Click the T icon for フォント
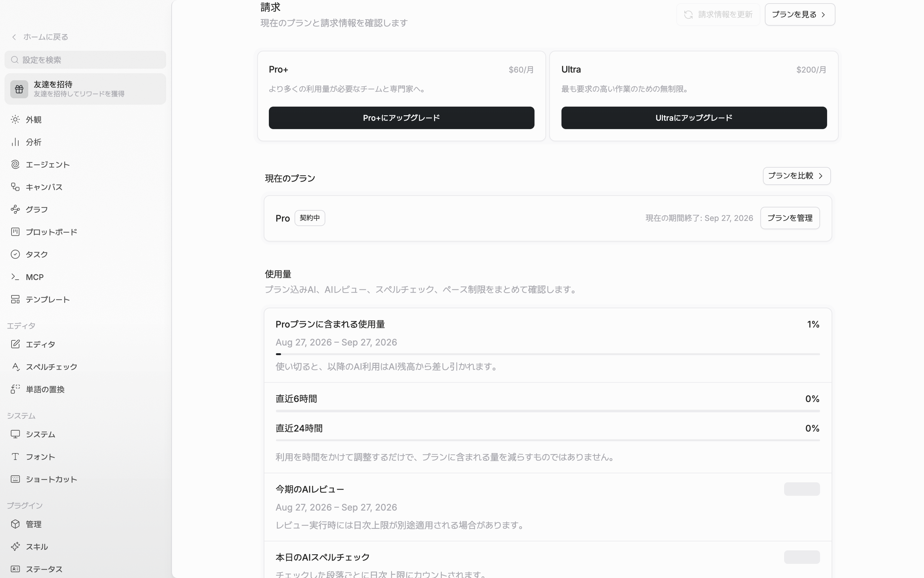This screenshot has height=578, width=924. pyautogui.click(x=15, y=456)
